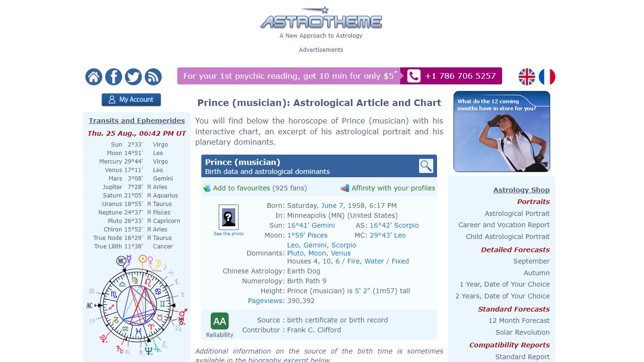Open the My Account button

131,99
